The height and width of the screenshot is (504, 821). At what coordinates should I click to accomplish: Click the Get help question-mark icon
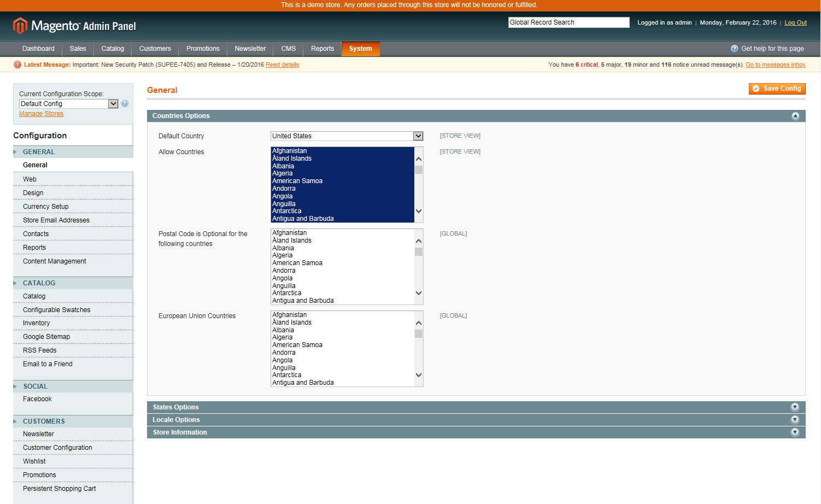[735, 49]
